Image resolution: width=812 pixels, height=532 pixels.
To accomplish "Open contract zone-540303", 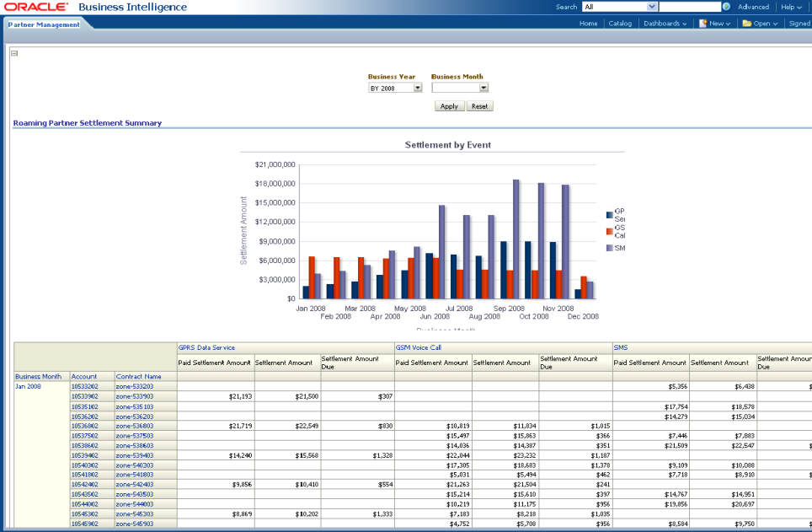I will point(135,465).
